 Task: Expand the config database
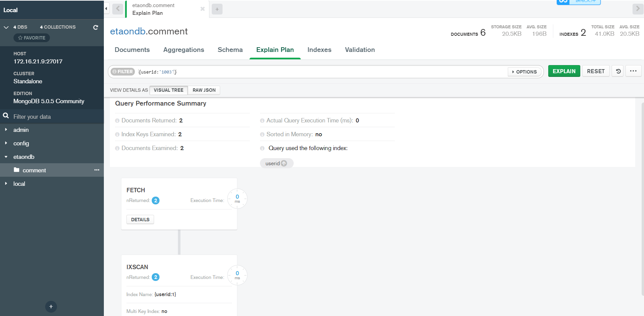6,143
